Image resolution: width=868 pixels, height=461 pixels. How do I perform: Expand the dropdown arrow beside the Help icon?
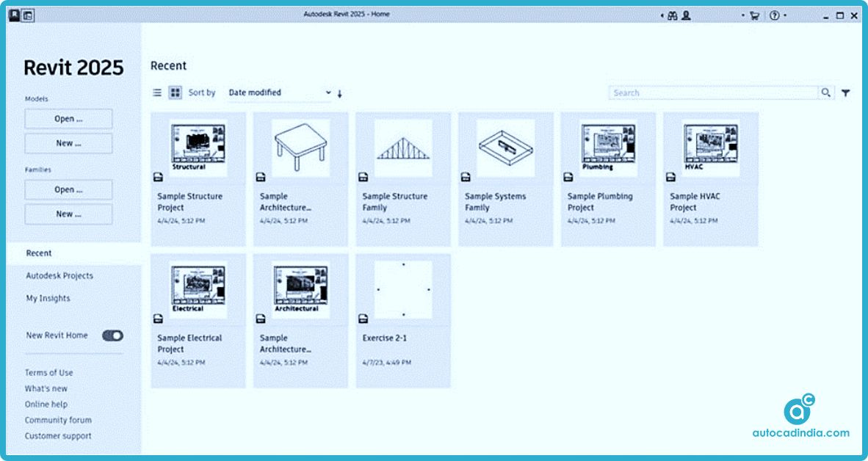pyautogui.click(x=785, y=15)
